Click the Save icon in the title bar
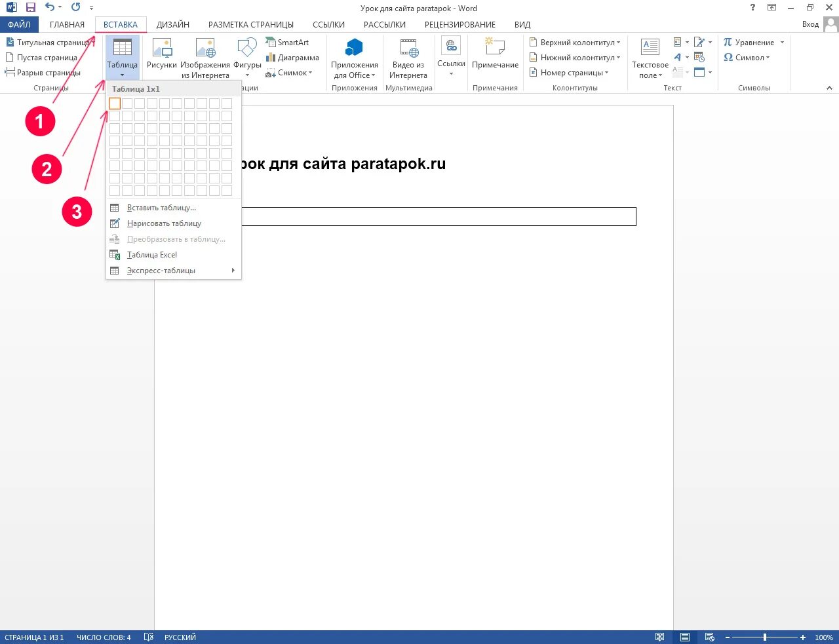The width and height of the screenshot is (839, 644). [30, 8]
